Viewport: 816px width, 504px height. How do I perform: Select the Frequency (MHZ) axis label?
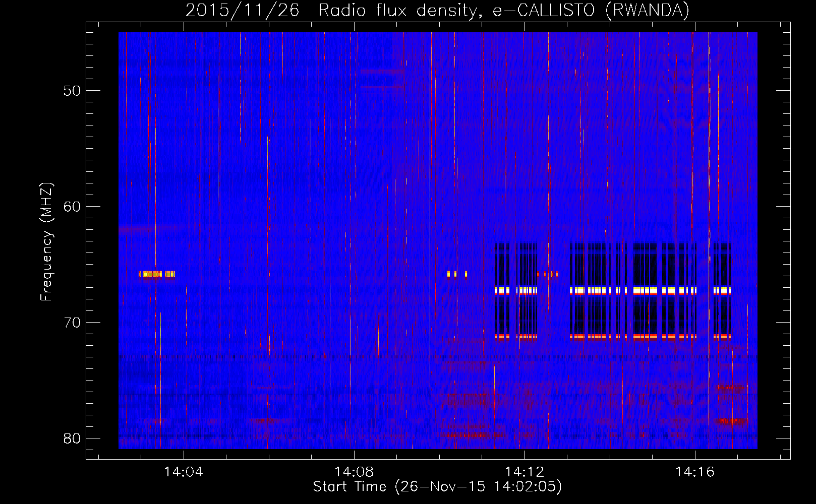[x=46, y=242]
